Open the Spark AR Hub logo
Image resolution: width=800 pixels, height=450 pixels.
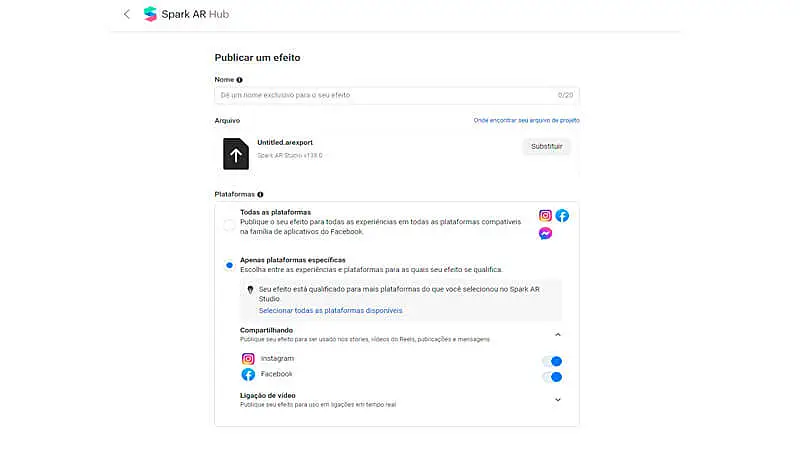coord(186,14)
